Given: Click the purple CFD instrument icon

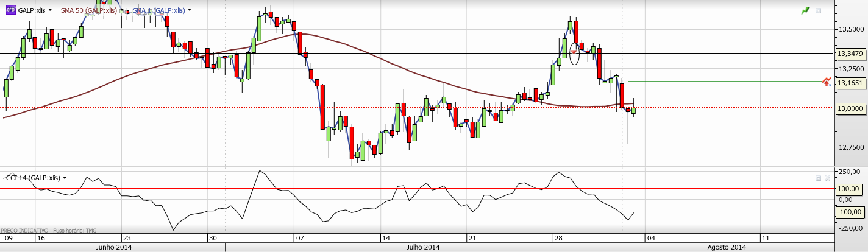Looking at the screenshot, I should 10,10.
